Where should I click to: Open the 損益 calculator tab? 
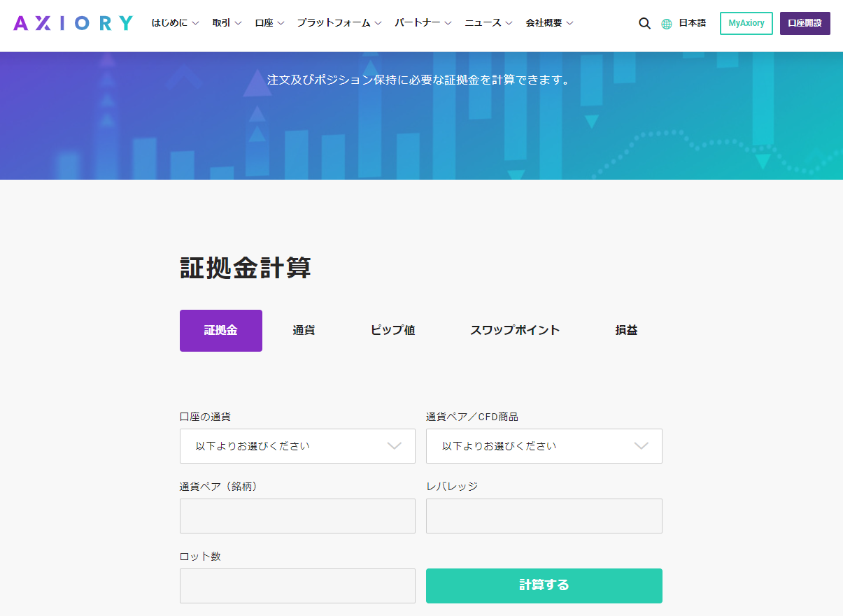coord(625,330)
